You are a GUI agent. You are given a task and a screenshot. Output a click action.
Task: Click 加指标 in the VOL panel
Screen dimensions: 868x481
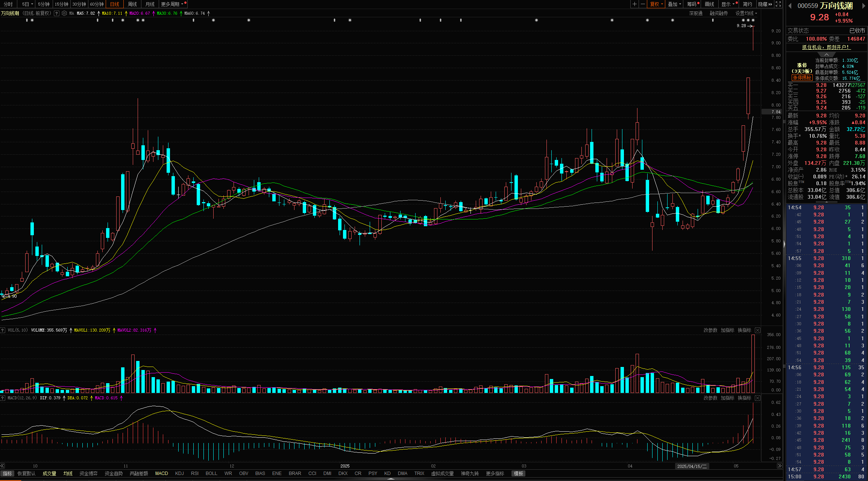[727, 330]
